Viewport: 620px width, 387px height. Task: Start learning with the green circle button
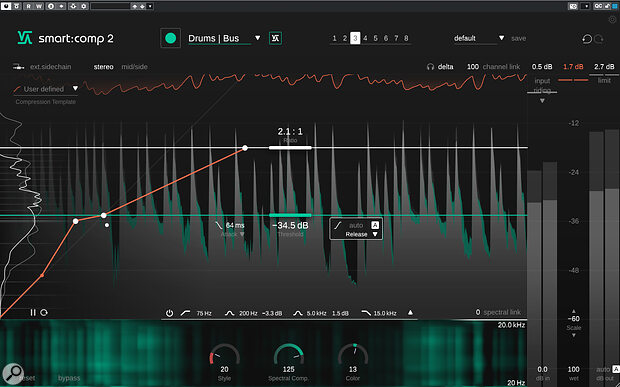click(x=170, y=38)
